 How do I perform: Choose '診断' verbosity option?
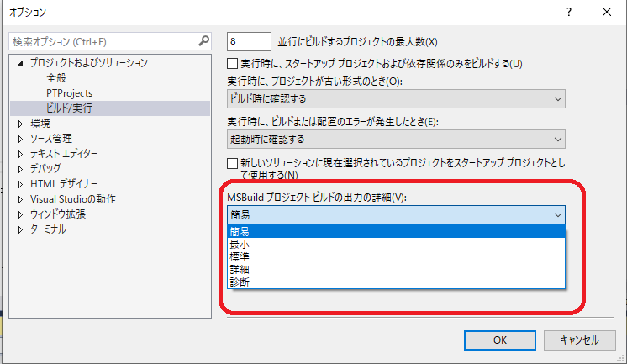239,282
